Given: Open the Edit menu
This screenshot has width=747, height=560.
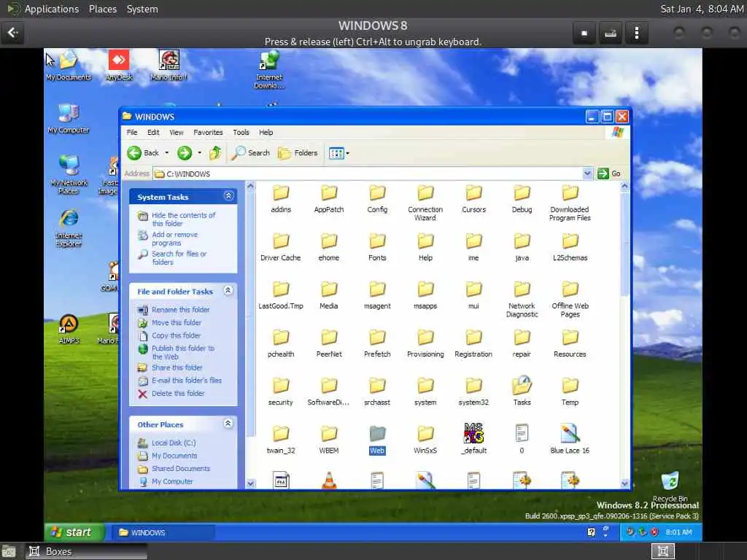Looking at the screenshot, I should click(x=153, y=133).
